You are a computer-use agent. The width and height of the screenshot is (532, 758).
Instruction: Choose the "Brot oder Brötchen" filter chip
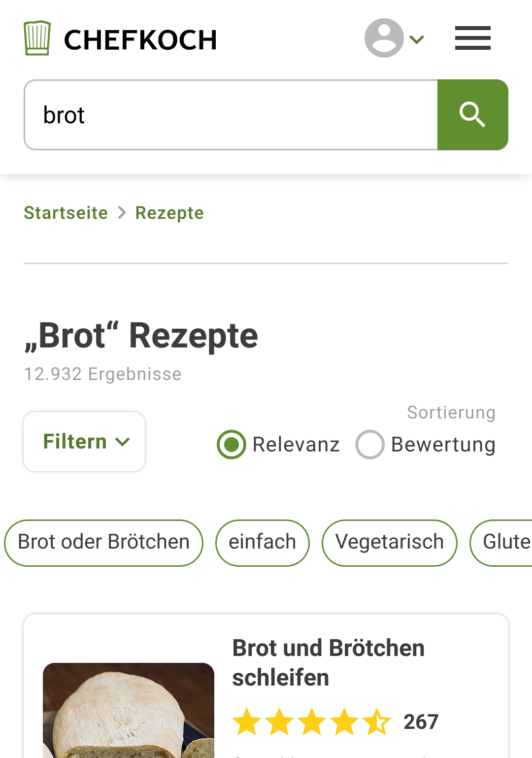(x=103, y=543)
